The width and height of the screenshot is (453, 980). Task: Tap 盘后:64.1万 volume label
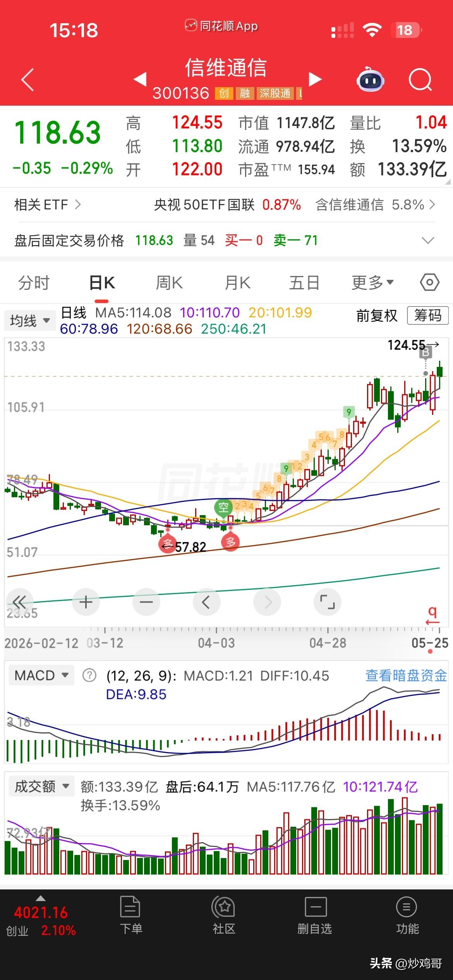202,787
